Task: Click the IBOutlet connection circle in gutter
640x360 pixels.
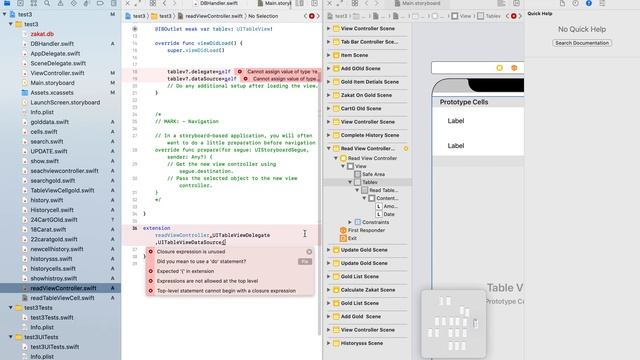Action: [135, 29]
